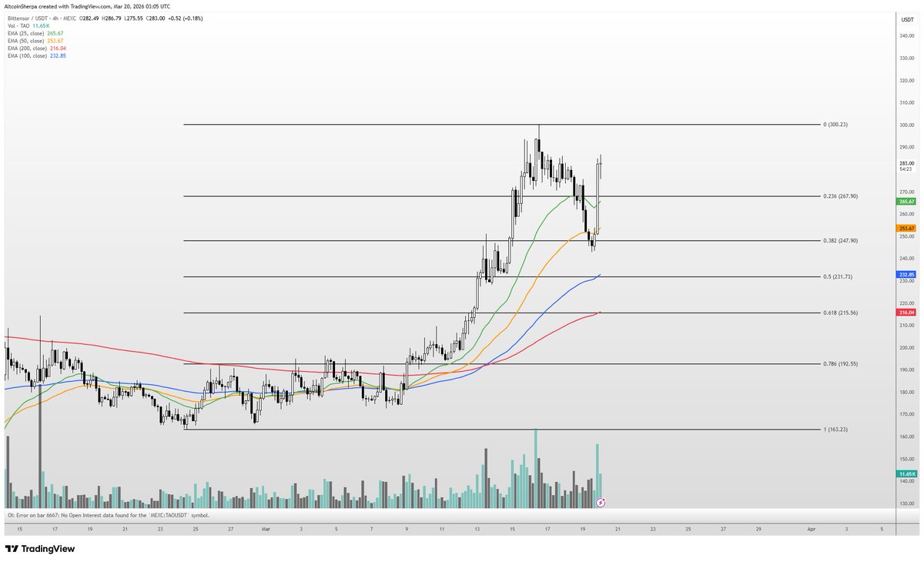Click the 320.00 price axis value
924x562 pixels.
tap(906, 80)
